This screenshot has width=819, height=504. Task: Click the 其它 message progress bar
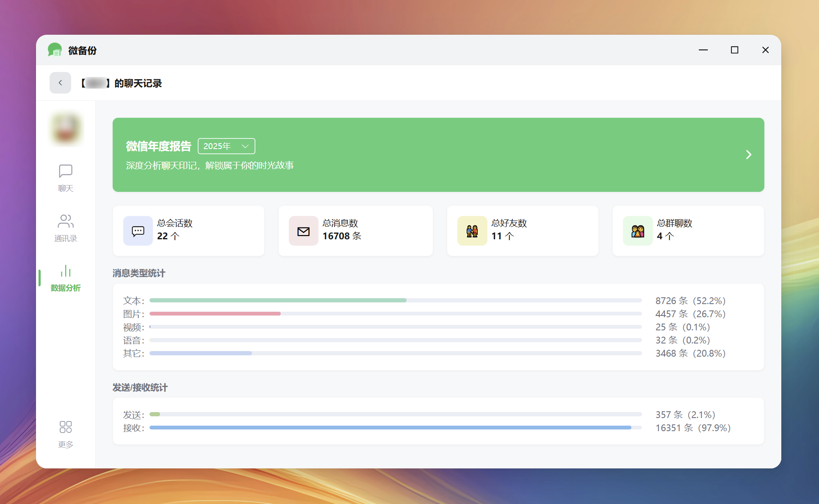396,353
